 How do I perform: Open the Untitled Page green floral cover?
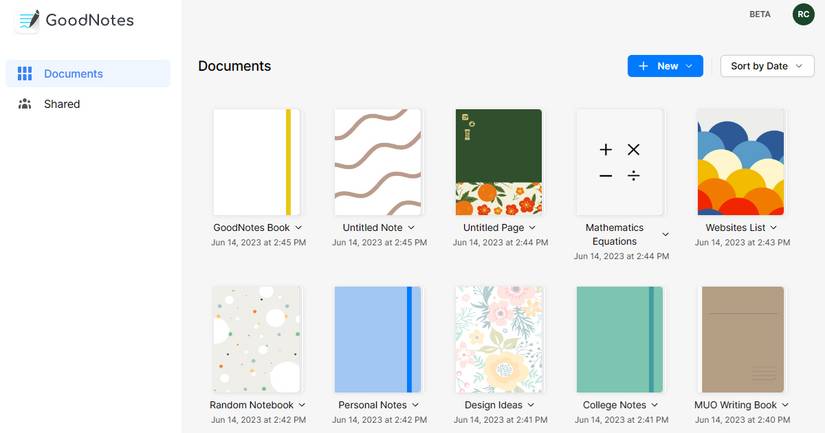point(499,162)
